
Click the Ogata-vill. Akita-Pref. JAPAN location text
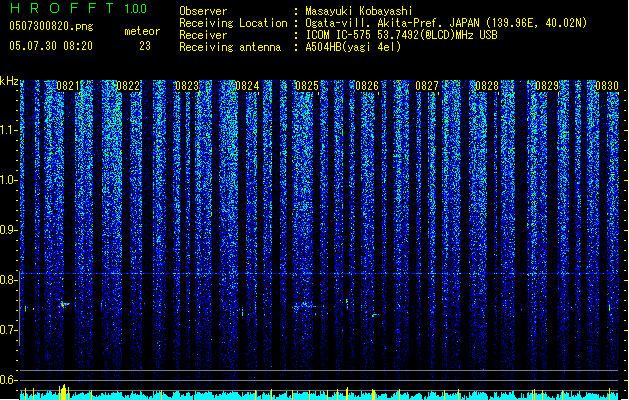point(446,23)
